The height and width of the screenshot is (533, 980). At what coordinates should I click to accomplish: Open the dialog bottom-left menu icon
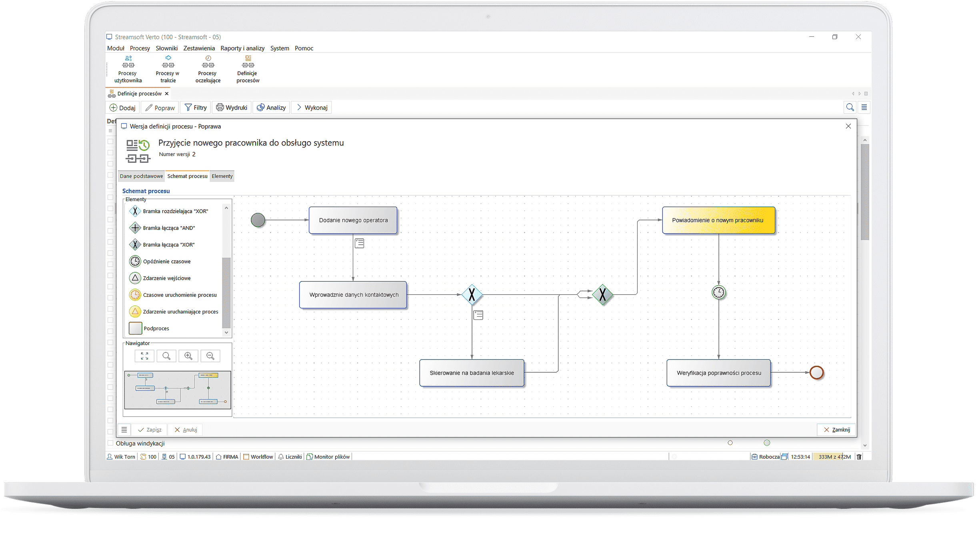click(124, 430)
